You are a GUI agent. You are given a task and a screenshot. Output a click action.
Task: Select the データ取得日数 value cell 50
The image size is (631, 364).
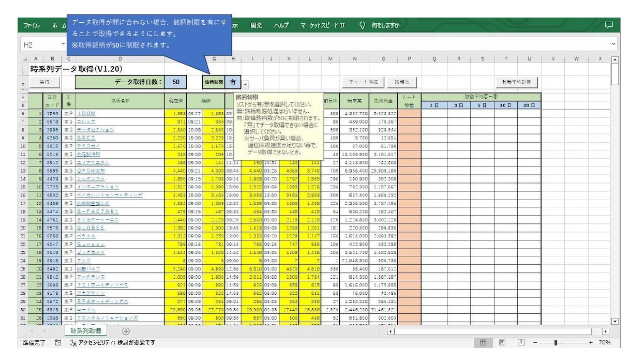(x=176, y=82)
